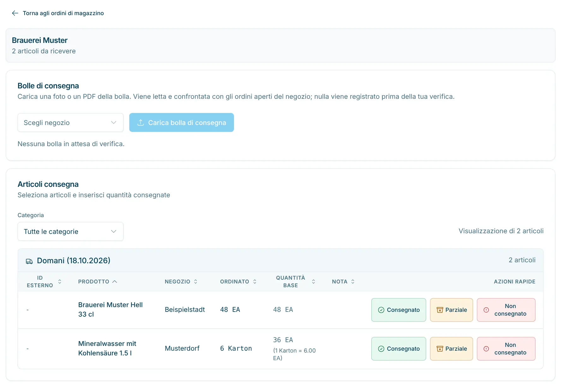Viewport: 567px width, 392px height.
Task: Mark Brauerei Muster Hell as Non consegnato
Action: pos(506,310)
